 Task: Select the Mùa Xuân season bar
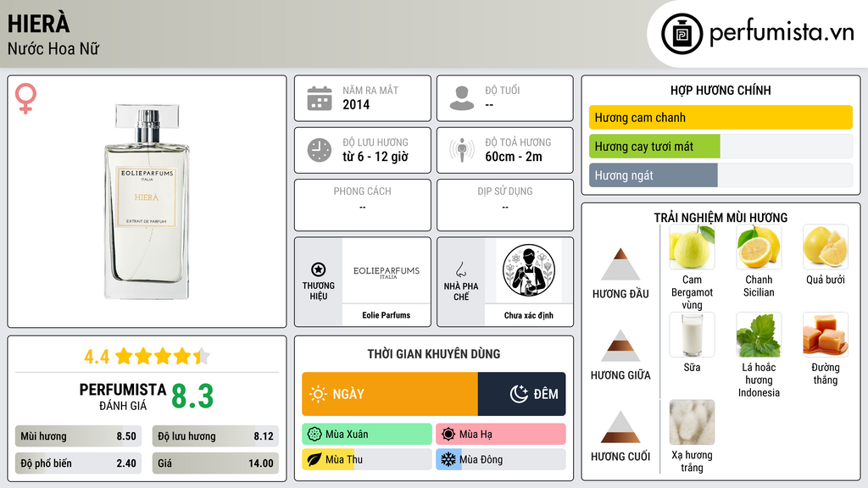coord(367,435)
